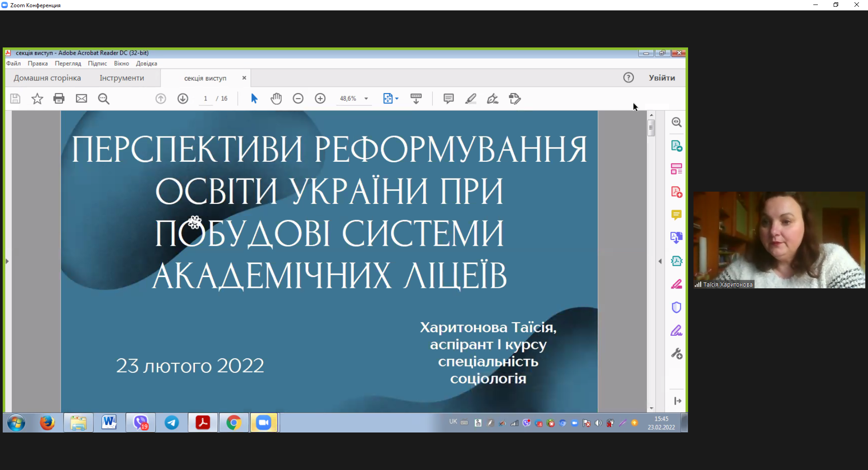
Task: Open yellow Comment tool in sidebar
Action: tap(676, 215)
